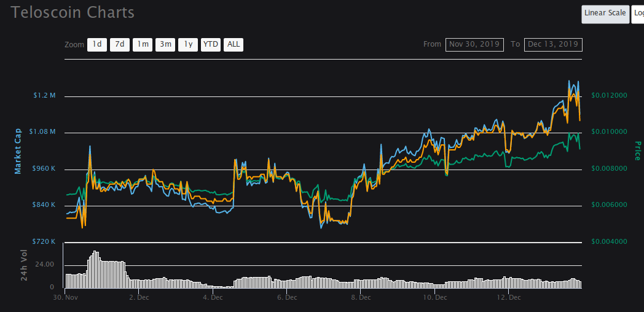Click the 24h Vol axis title
Viewport: 644px width, 312px height.
coord(24,265)
